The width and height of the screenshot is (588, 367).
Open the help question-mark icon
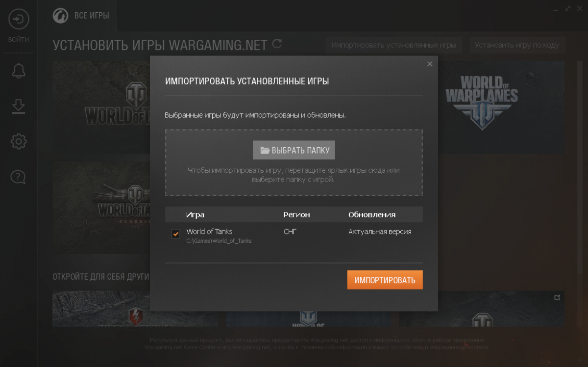click(19, 177)
